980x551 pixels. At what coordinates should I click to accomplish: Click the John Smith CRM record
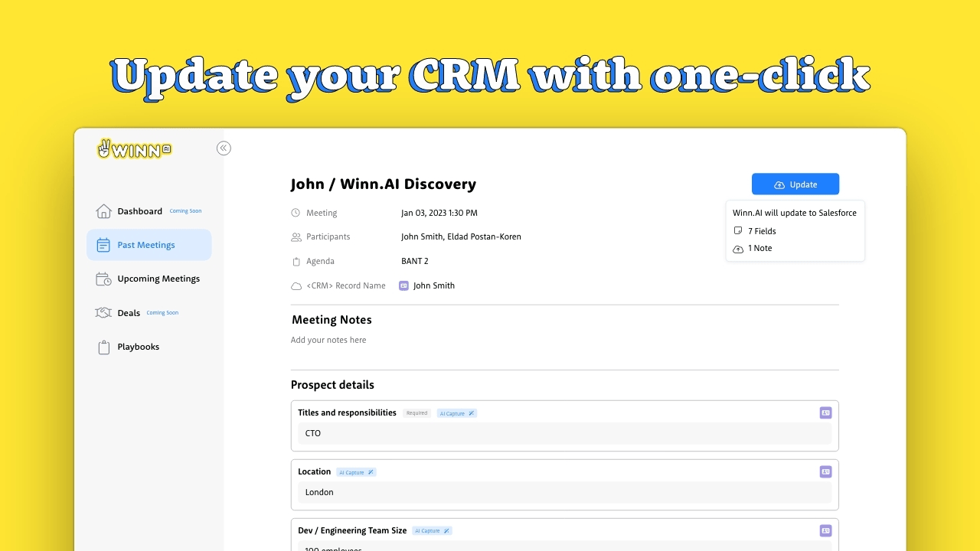pyautogui.click(x=427, y=285)
